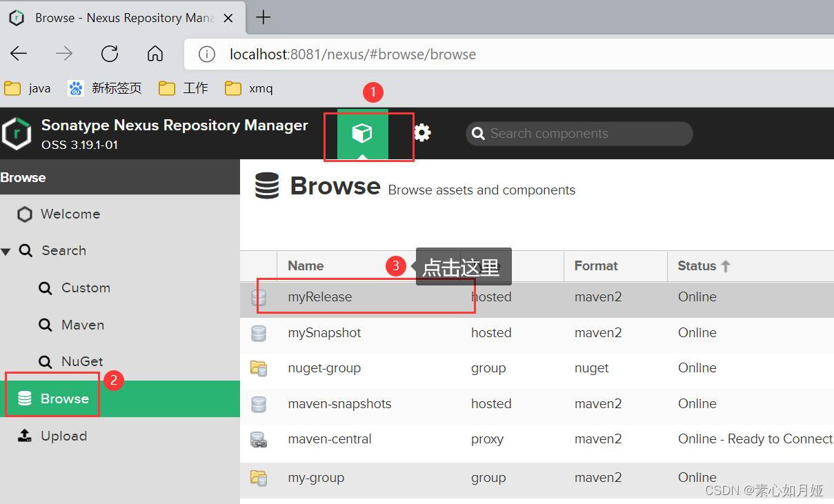
Task: Sort by the Name column header
Action: pos(306,265)
